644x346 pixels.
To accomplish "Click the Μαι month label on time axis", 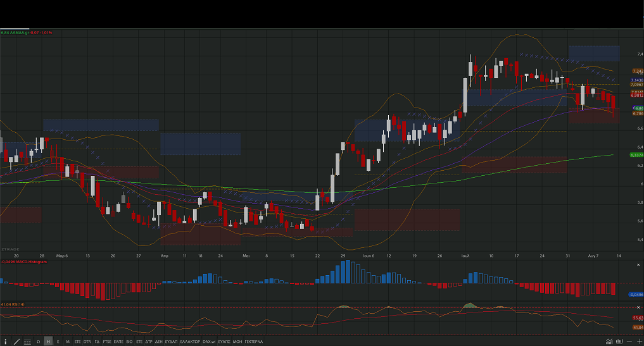I will pos(246,256).
